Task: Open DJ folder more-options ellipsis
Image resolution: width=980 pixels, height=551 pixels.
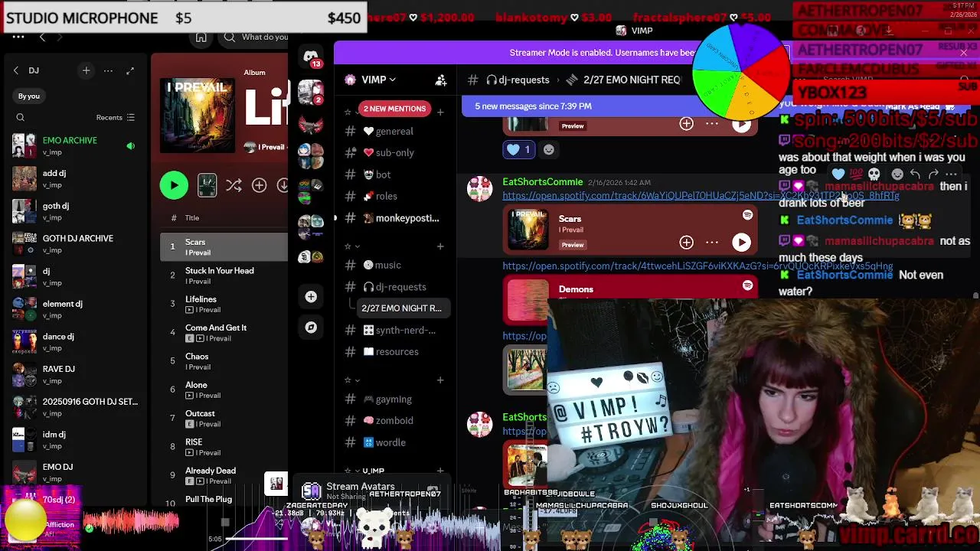Action: point(108,70)
